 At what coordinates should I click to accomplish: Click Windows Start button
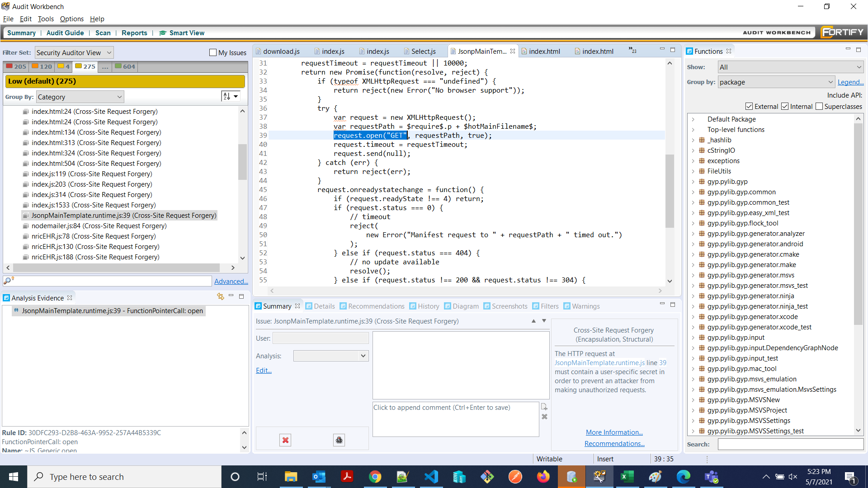click(x=14, y=477)
